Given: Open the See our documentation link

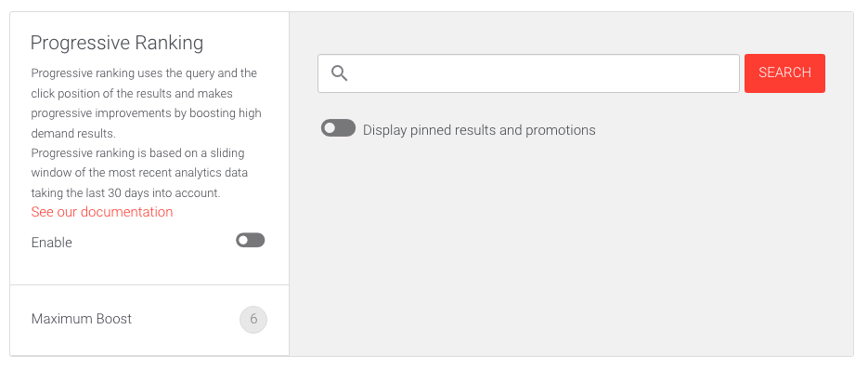Looking at the screenshot, I should point(102,212).
